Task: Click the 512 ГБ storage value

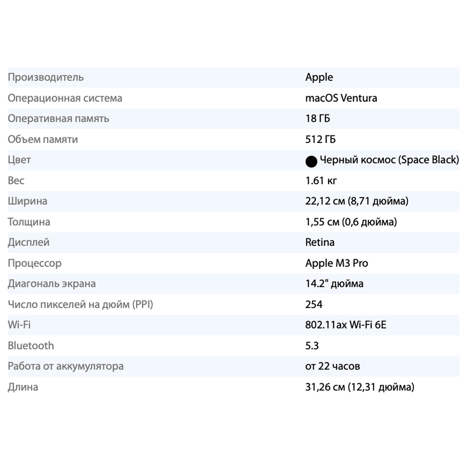Action: point(320,139)
